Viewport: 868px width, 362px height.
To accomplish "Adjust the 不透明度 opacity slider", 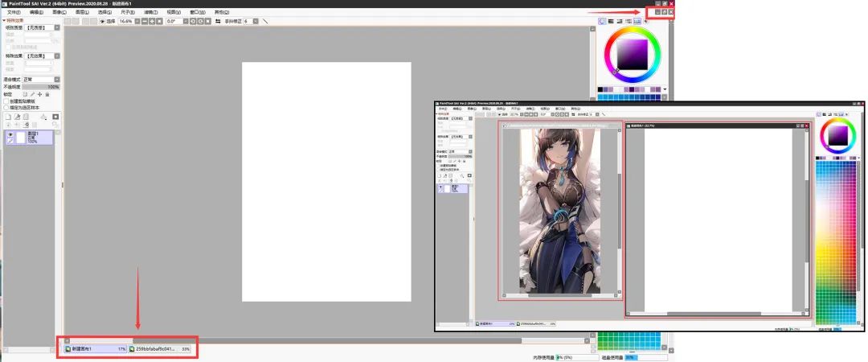I will pos(41,87).
